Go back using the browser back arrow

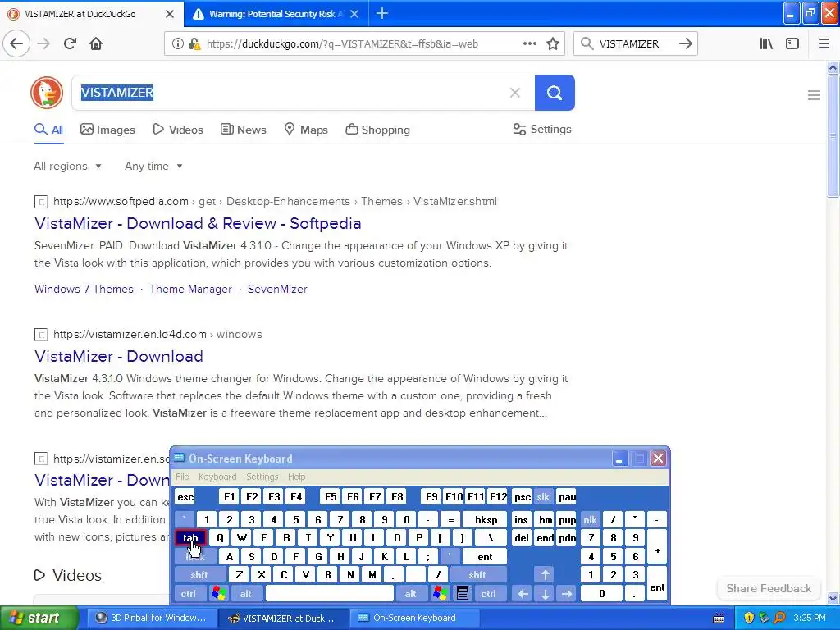click(16, 43)
